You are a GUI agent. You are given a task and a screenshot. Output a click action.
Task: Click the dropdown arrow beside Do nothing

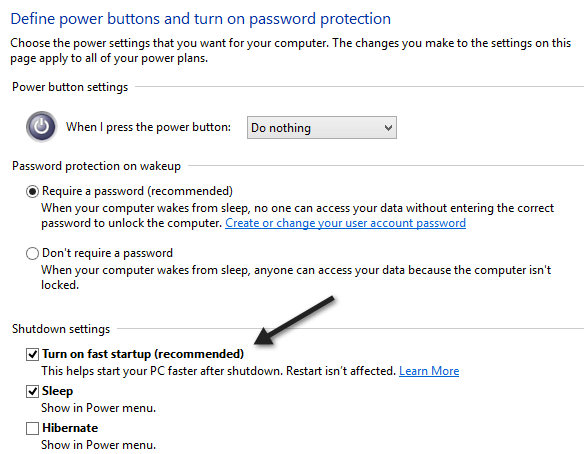click(x=388, y=128)
